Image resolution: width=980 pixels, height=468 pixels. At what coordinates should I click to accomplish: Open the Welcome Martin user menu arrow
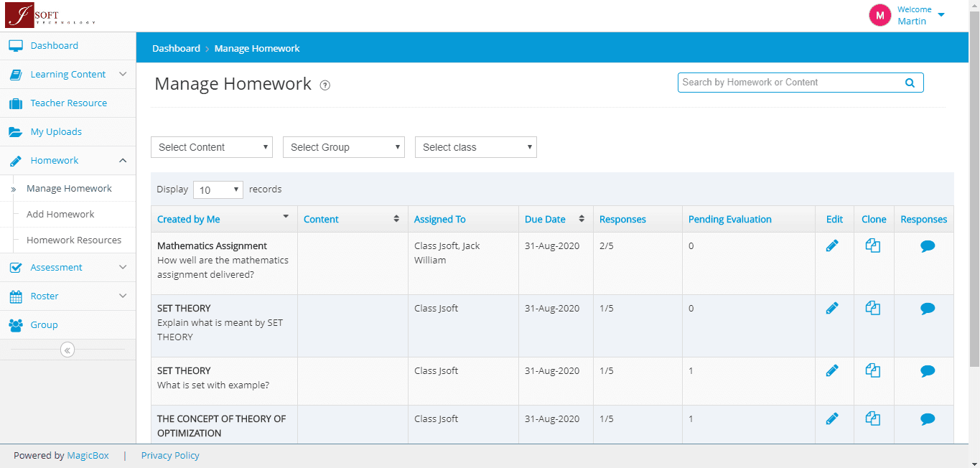pyautogui.click(x=941, y=15)
